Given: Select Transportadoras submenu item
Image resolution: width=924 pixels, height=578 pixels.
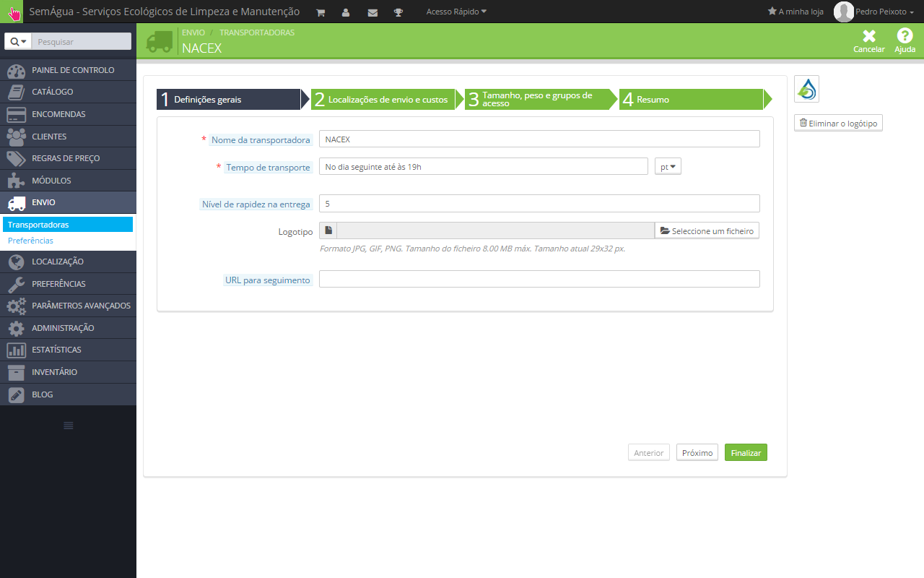Looking at the screenshot, I should tap(68, 225).
